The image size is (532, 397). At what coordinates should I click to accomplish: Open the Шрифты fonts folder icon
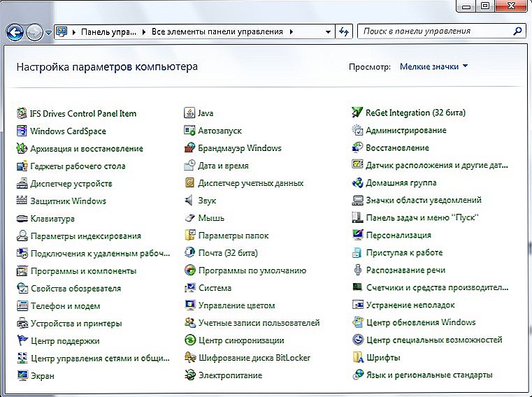357,357
